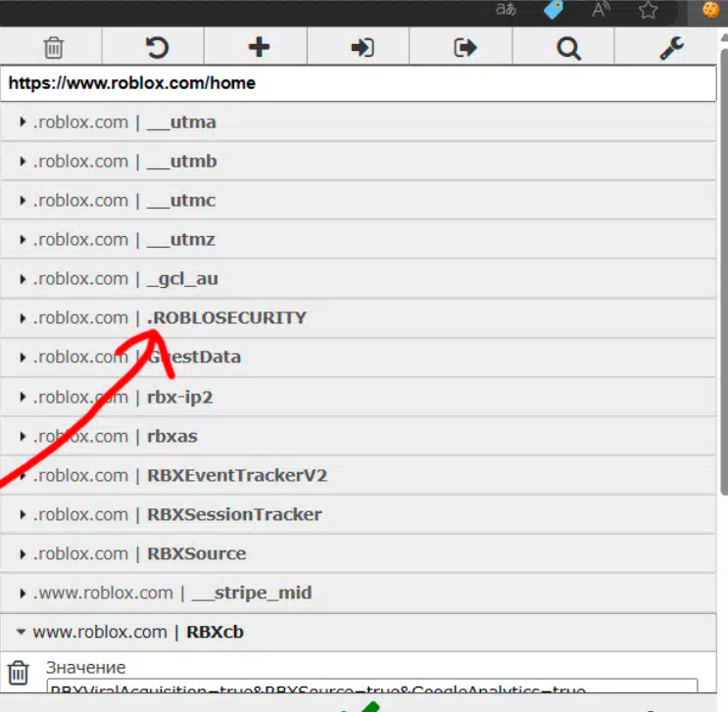Collapse the expanded RBXcb cookie row
This screenshot has height=712, width=728.
[358, 632]
